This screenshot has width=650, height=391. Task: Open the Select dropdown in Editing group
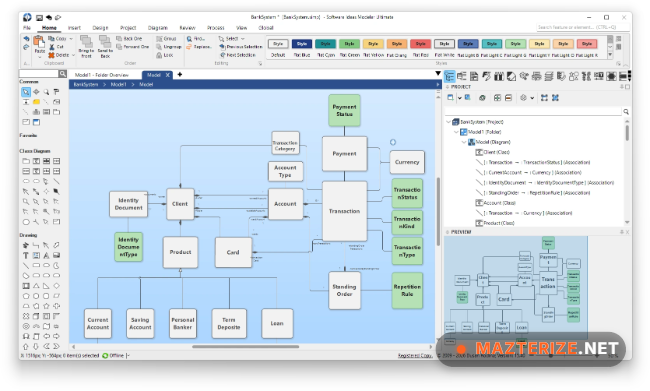point(232,39)
